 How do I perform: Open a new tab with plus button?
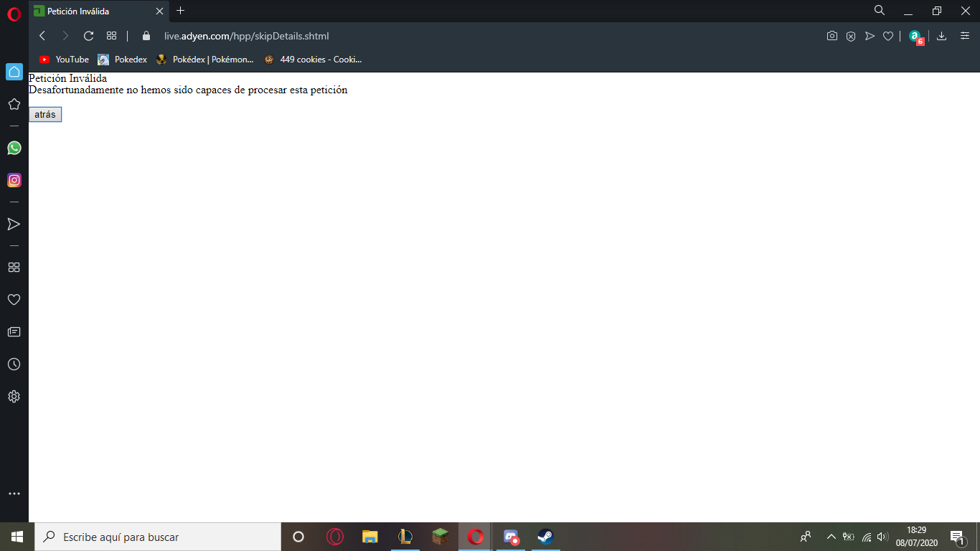[181, 11]
